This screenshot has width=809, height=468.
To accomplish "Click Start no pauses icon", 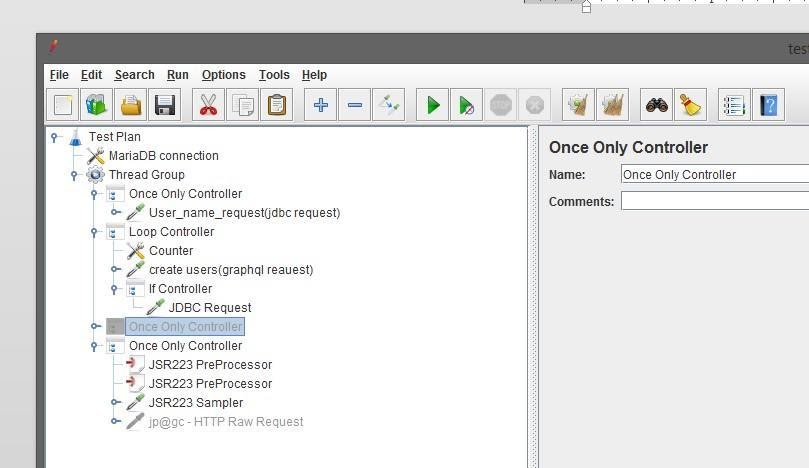I will pos(466,104).
